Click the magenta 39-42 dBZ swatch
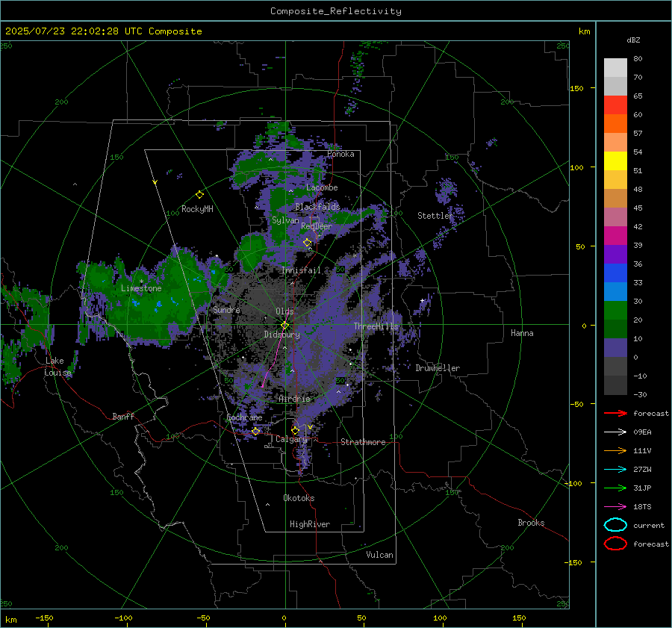This screenshot has height=628, width=672. (615, 236)
